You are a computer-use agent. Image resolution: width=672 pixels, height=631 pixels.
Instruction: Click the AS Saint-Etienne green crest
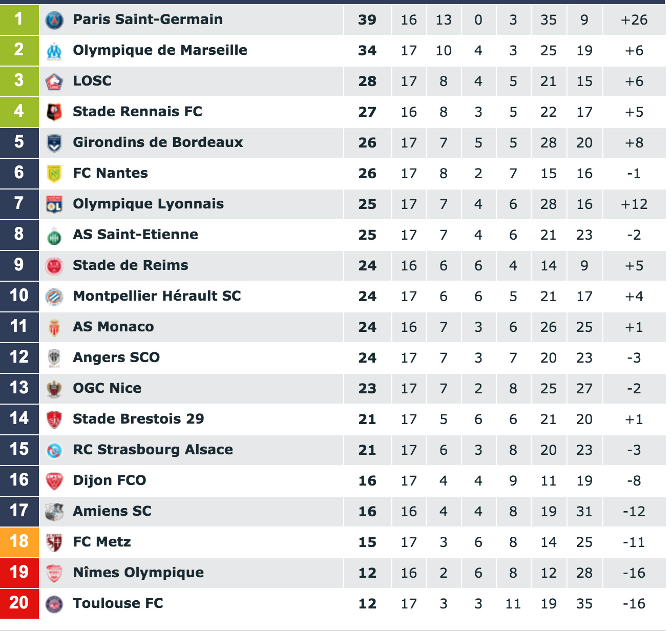tap(54, 236)
